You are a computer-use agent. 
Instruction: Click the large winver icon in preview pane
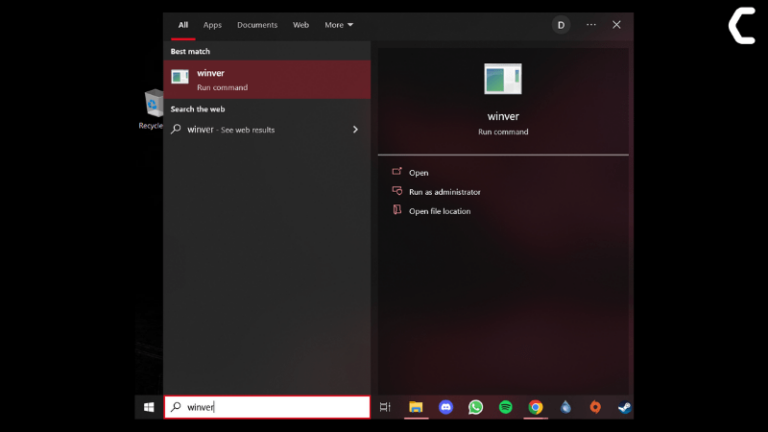pyautogui.click(x=503, y=79)
